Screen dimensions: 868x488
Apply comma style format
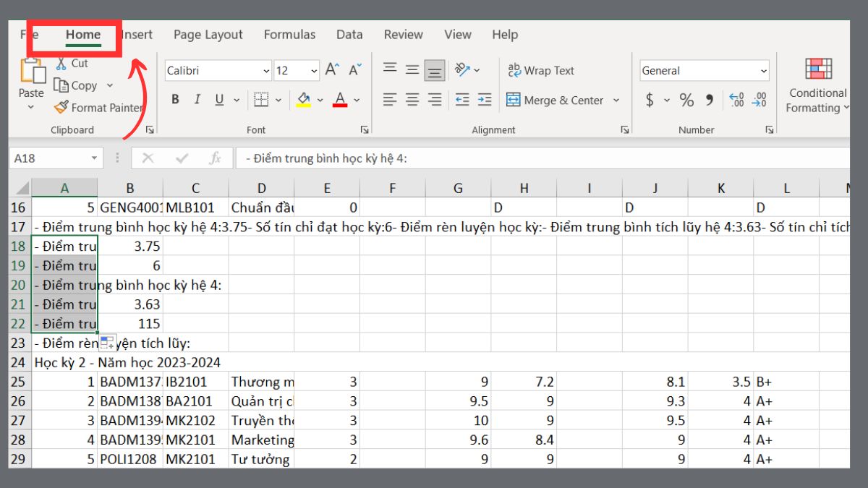(x=709, y=100)
